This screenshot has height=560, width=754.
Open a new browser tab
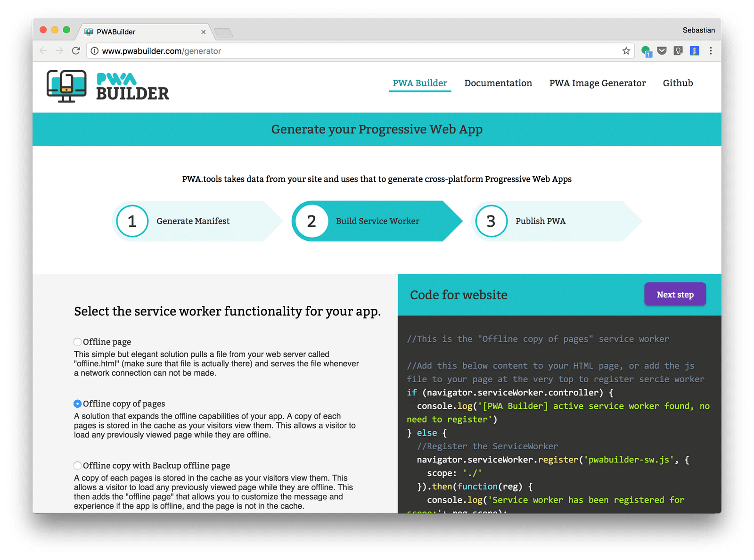coord(223,33)
